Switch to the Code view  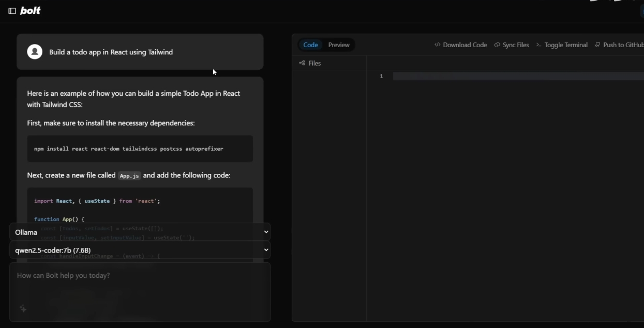310,45
